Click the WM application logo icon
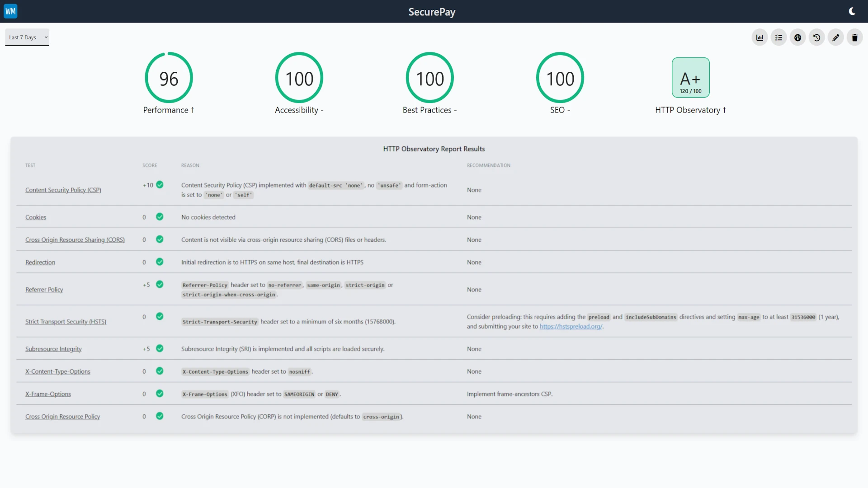The height and width of the screenshot is (488, 868). click(x=11, y=11)
